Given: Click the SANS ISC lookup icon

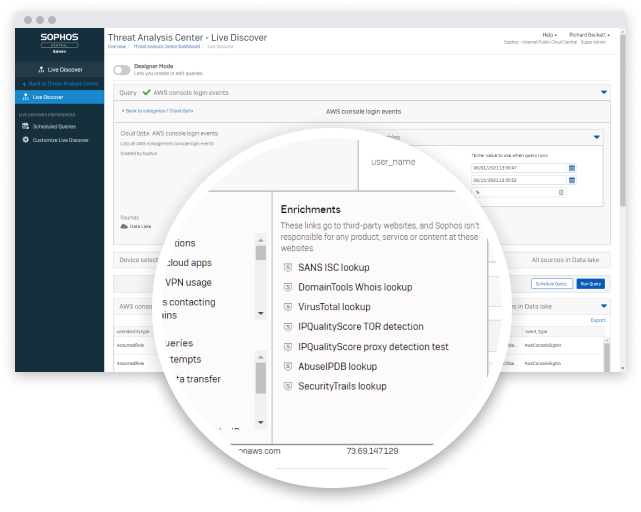Looking at the screenshot, I should point(288,267).
